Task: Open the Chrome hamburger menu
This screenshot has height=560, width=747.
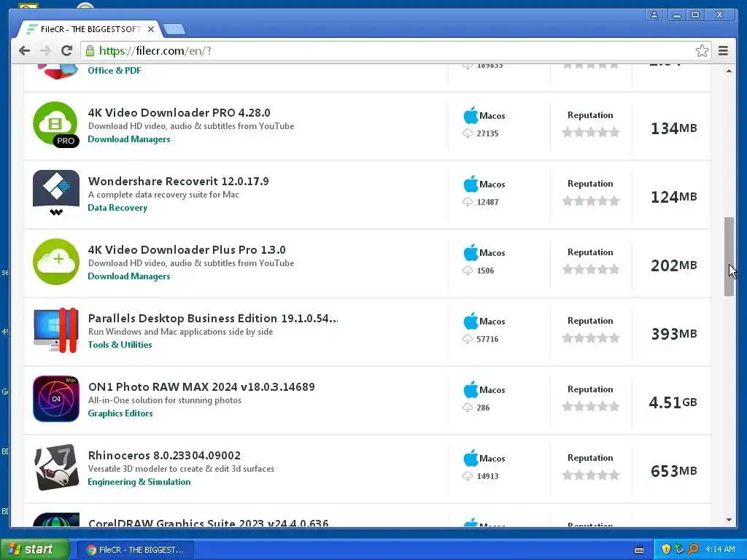Action: tap(723, 51)
